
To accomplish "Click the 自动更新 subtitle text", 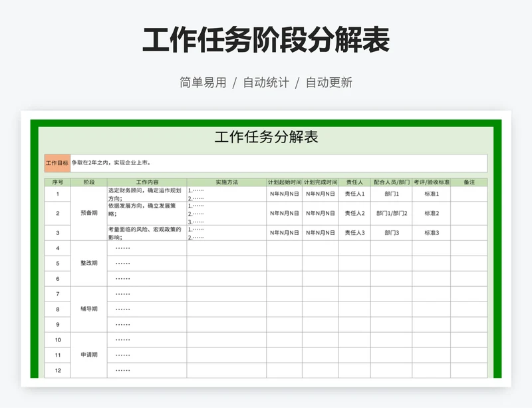I will [329, 83].
